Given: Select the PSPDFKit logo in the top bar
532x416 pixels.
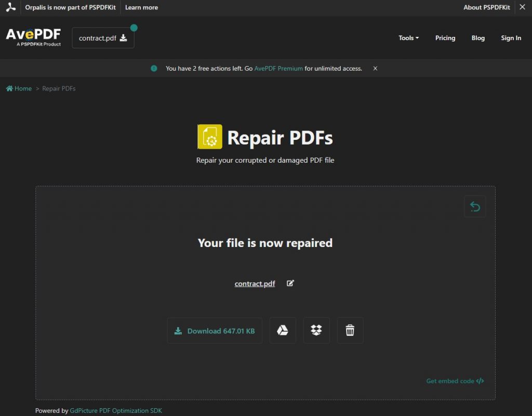Looking at the screenshot, I should click(11, 7).
